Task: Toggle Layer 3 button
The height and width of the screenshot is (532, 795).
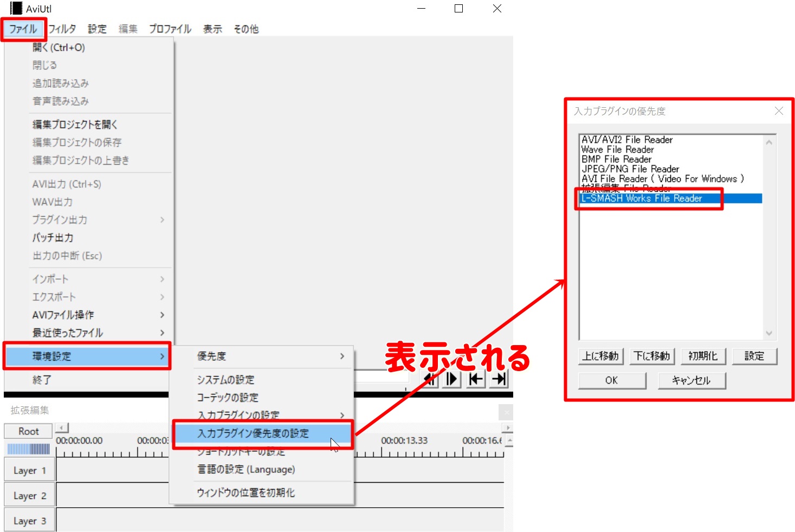Action: pos(30,521)
